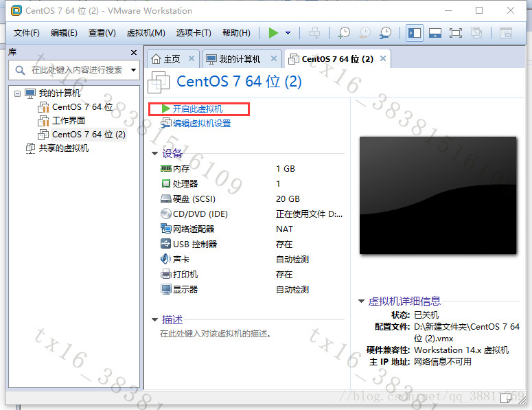This screenshot has width=532, height=410.
Task: Click the 网络适配器 network icon
Action: tap(166, 229)
